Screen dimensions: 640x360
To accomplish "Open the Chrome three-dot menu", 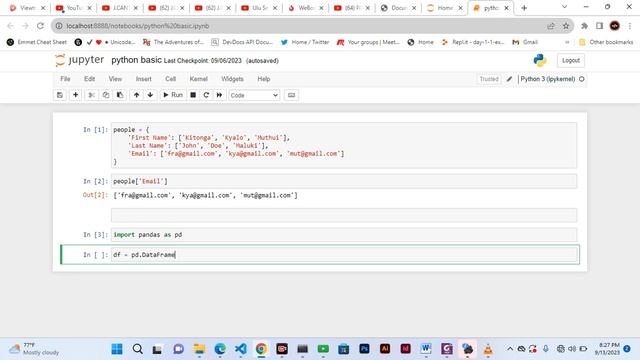I will click(x=630, y=26).
